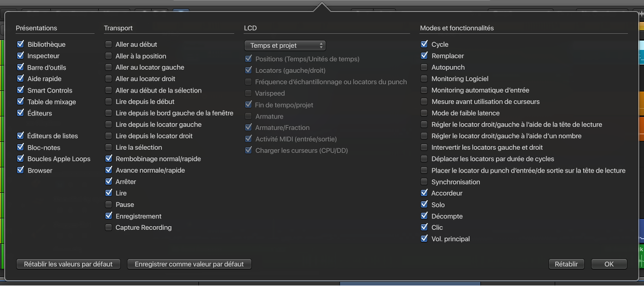
Task: Uncheck the Accordeur checkbox
Action: coord(424,193)
